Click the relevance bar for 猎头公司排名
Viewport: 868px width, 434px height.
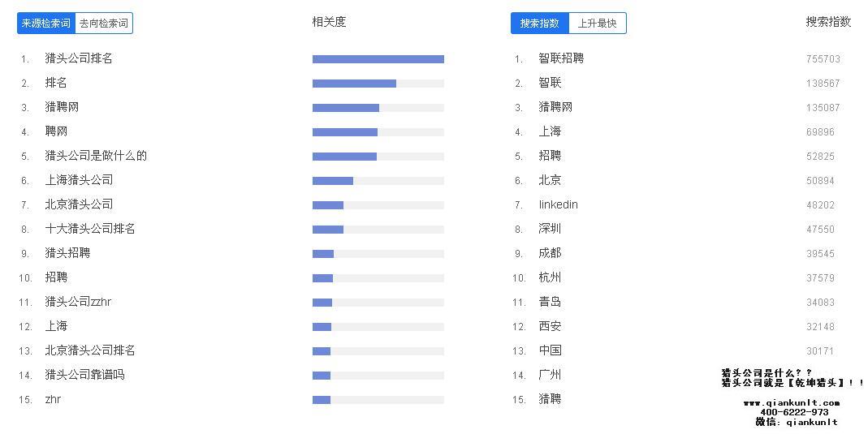[x=378, y=59]
